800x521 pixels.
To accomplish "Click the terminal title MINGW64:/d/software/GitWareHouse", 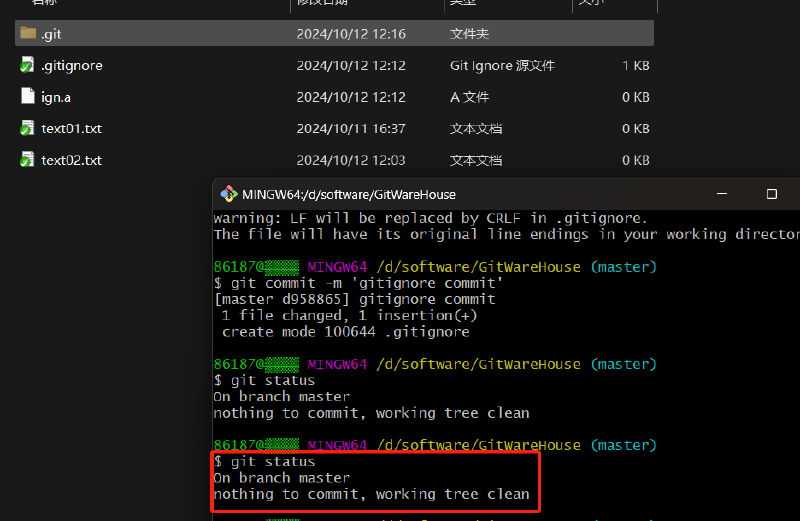I will (348, 194).
